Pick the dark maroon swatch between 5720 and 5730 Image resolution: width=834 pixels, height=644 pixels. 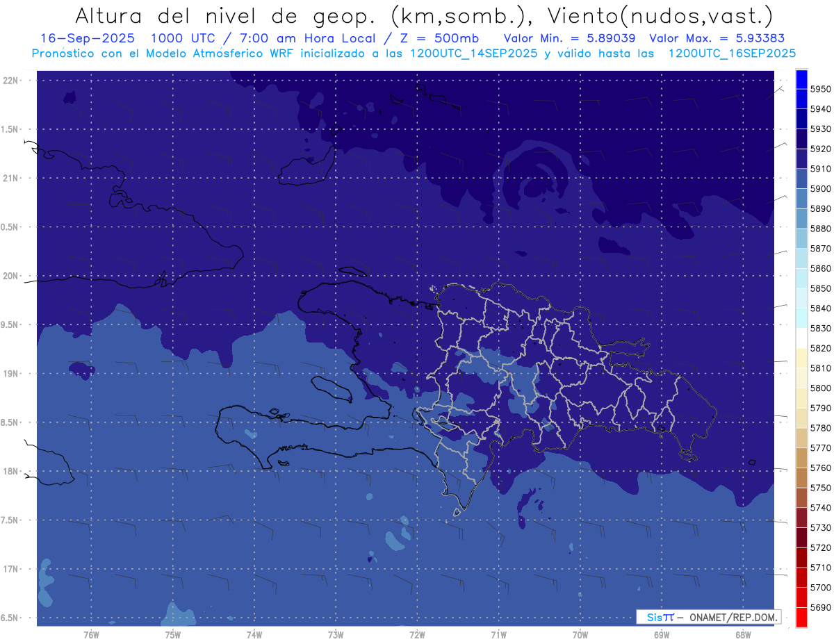[801, 538]
